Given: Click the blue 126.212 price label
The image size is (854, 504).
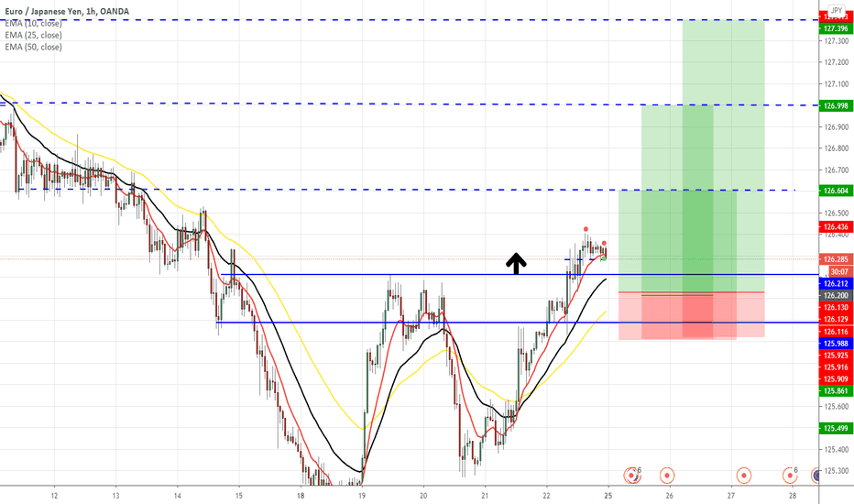Looking at the screenshot, I should pyautogui.click(x=836, y=284).
